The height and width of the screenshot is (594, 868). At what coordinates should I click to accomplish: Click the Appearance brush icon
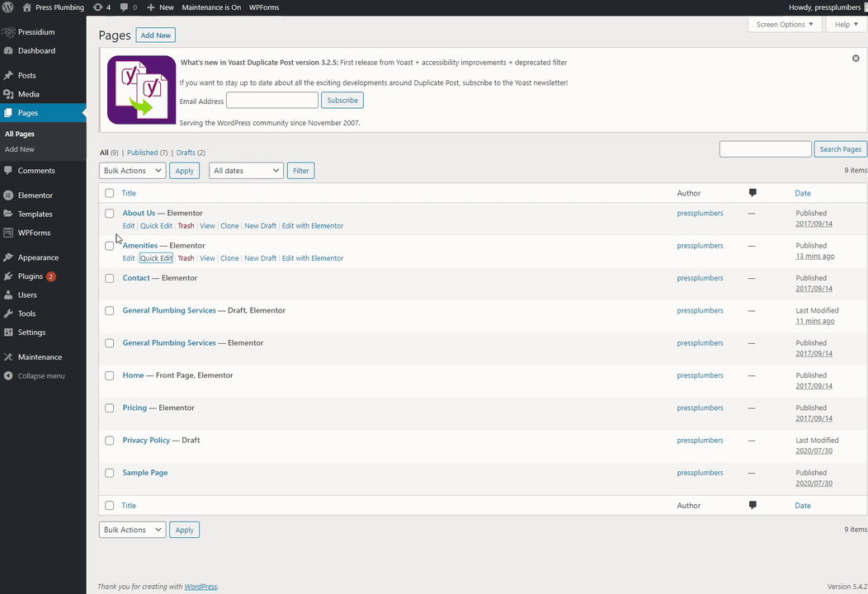tap(8, 257)
